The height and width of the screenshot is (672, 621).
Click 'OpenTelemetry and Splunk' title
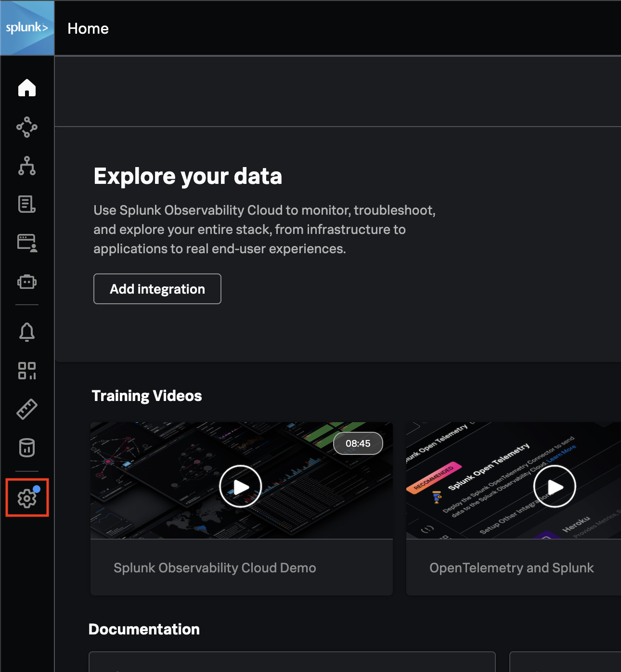512,568
